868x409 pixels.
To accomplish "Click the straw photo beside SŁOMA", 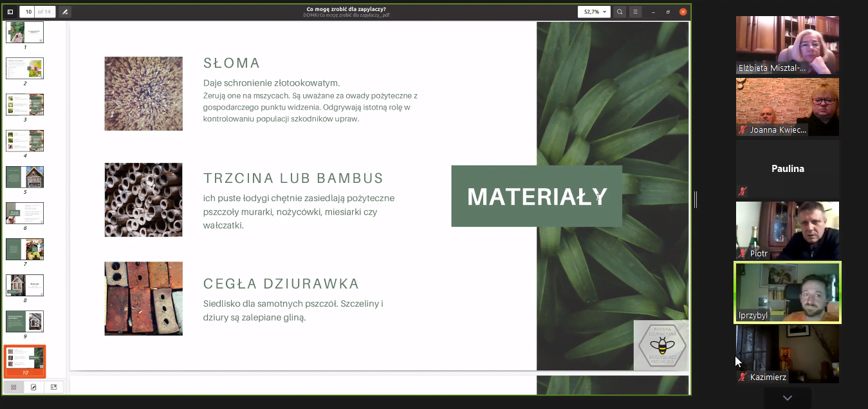I will (143, 93).
